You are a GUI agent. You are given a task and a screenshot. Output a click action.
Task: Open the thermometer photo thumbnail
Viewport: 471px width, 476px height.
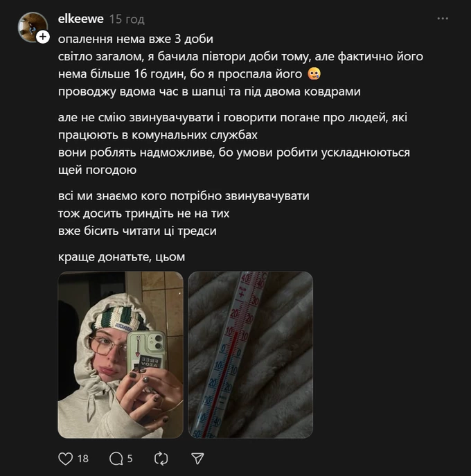(250, 355)
